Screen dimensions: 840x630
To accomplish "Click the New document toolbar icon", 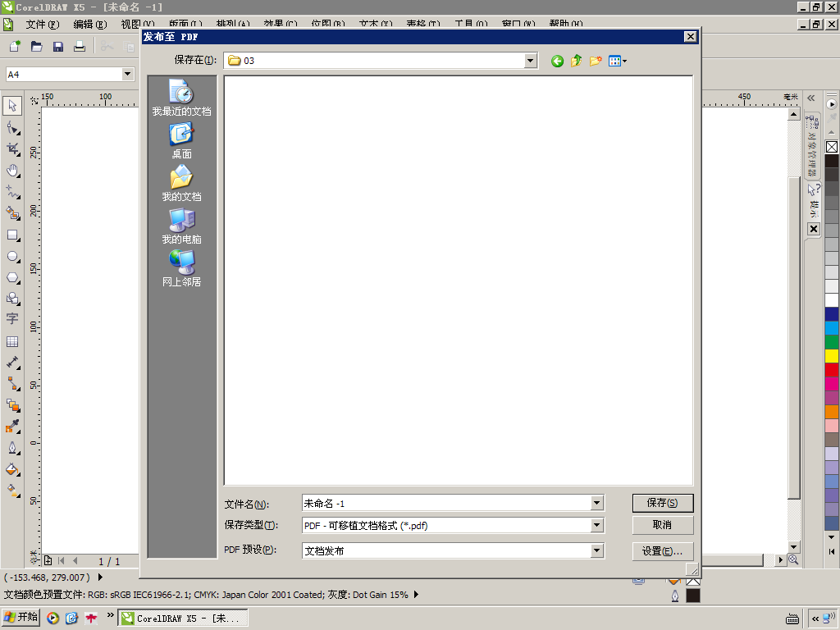I will 15,47.
